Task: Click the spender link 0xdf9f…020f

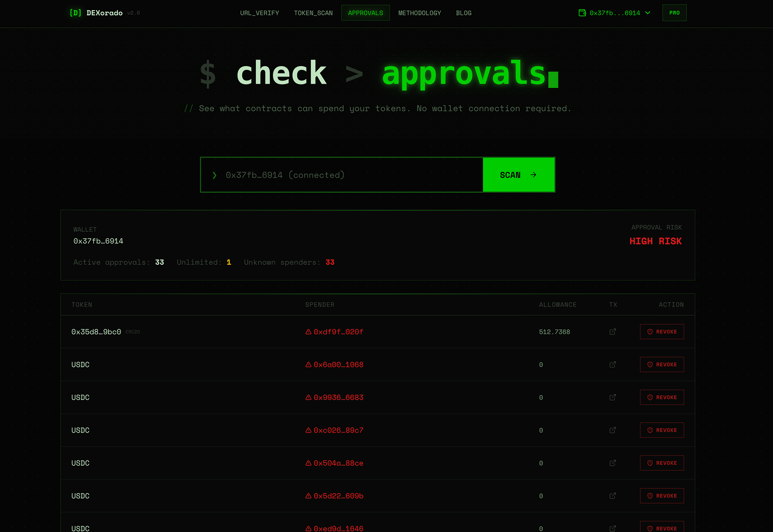Action: pyautogui.click(x=339, y=332)
